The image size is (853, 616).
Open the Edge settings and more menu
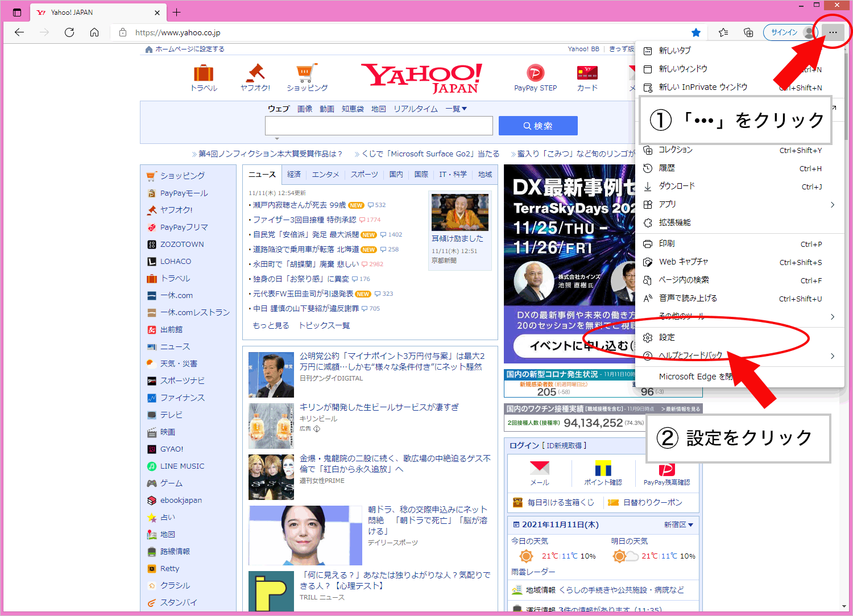click(833, 32)
